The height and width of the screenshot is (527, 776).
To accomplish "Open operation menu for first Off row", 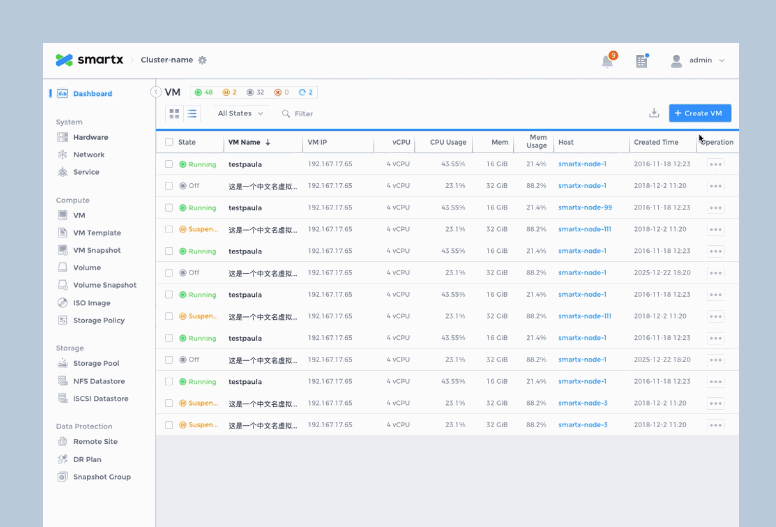I will click(x=716, y=186).
